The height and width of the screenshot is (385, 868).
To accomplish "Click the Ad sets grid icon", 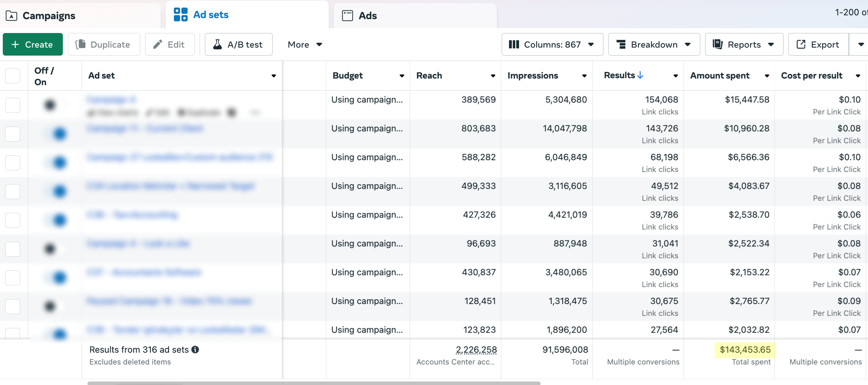I will pos(181,15).
